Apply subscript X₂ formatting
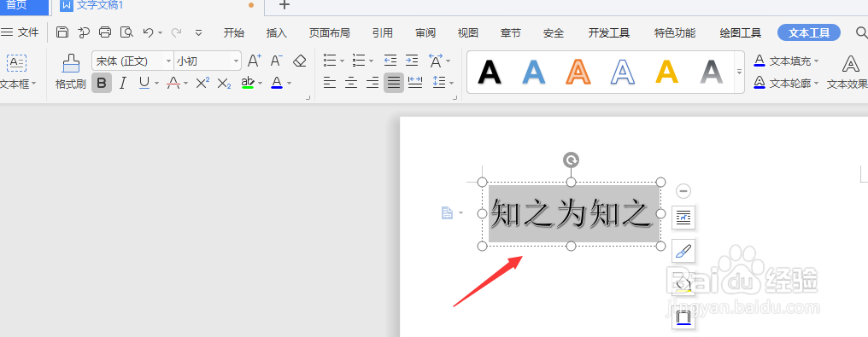 pyautogui.click(x=224, y=84)
